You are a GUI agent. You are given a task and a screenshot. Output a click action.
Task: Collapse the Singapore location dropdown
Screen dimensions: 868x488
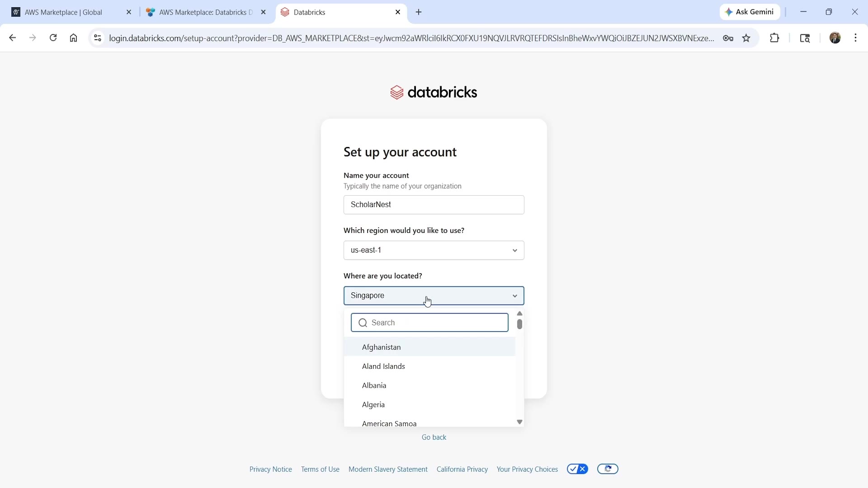point(434,296)
